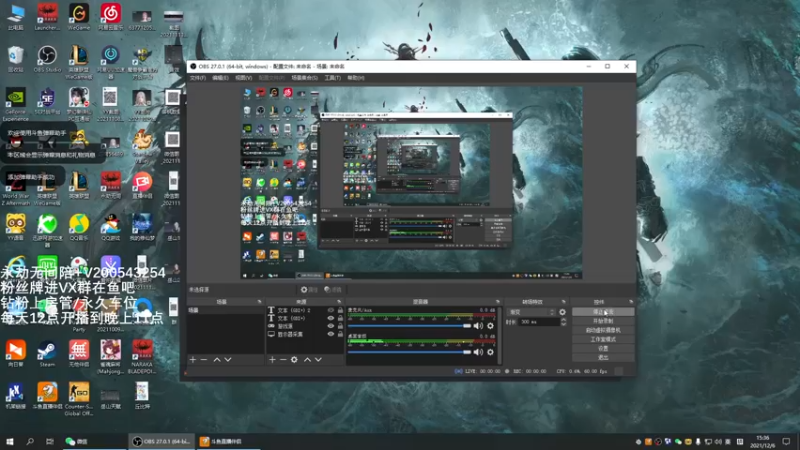
Task: Click 工作室模式 studio mode button
Action: click(603, 339)
